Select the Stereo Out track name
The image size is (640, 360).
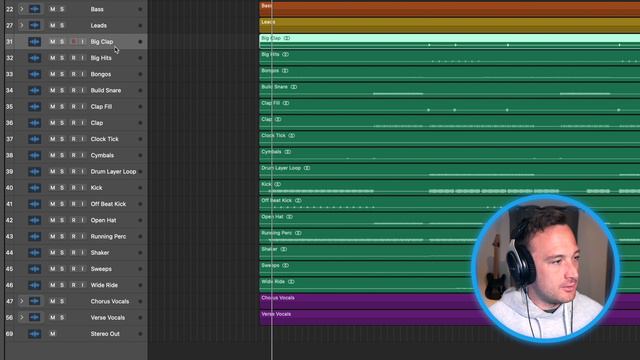tap(105, 333)
